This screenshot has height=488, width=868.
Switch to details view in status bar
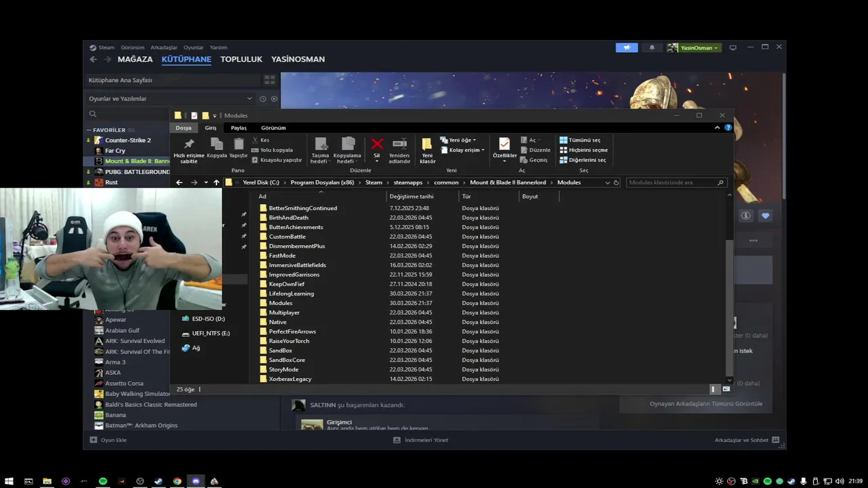tap(715, 389)
